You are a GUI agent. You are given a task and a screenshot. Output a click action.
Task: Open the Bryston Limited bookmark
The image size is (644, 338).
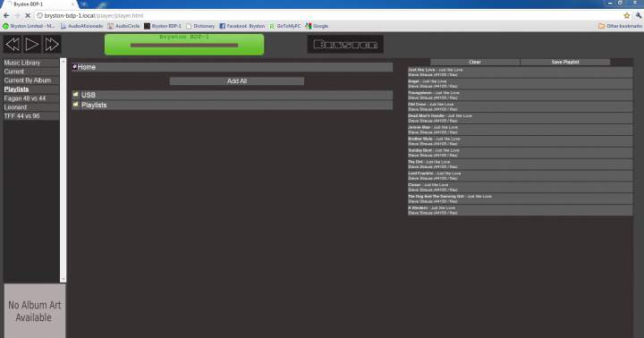click(29, 26)
